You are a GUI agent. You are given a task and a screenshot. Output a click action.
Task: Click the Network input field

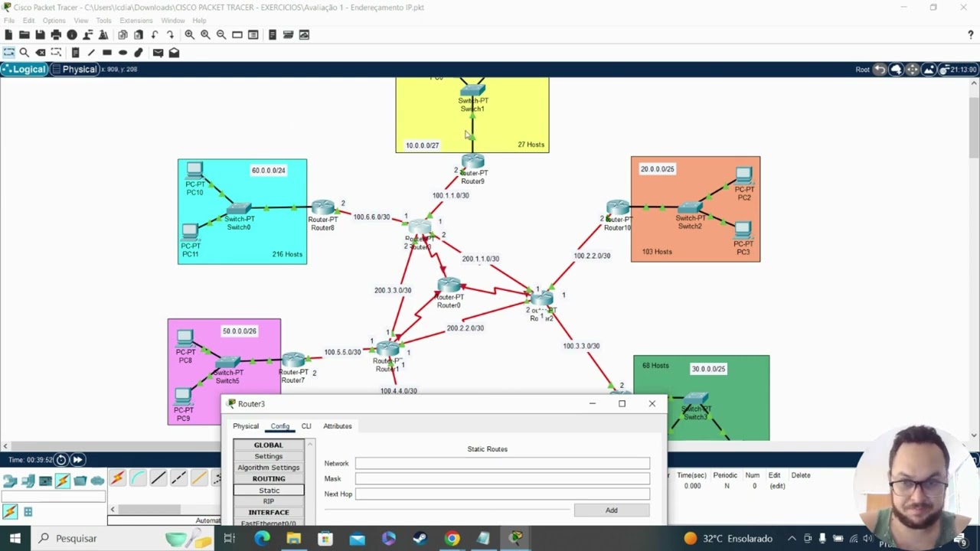(502, 464)
